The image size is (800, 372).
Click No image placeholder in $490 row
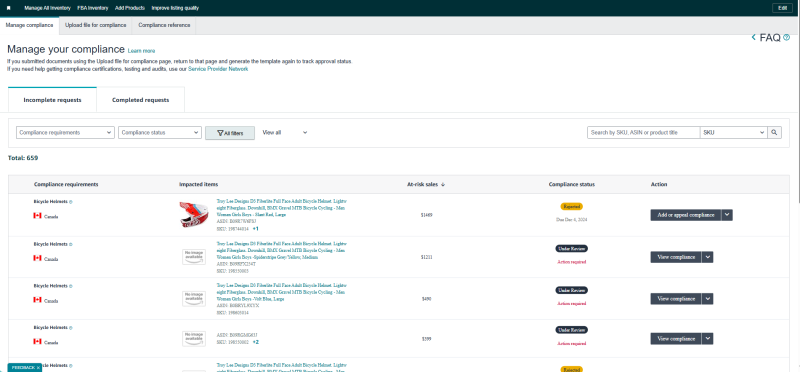tap(194, 299)
